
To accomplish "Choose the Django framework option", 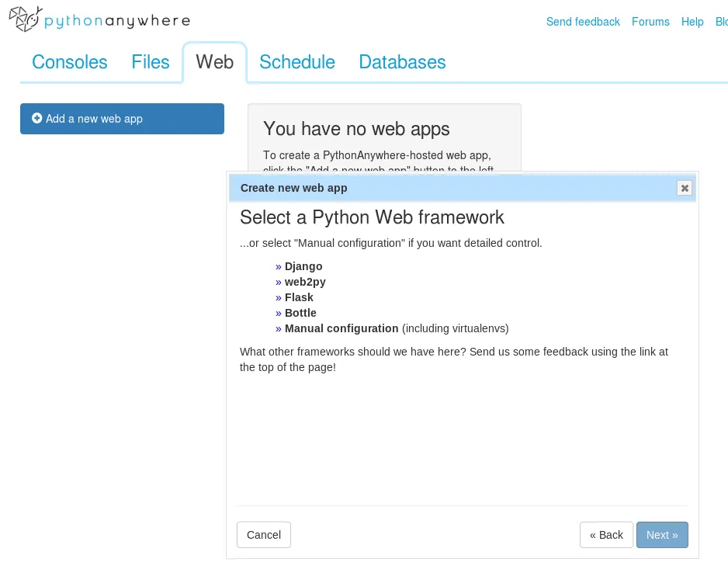I will (x=303, y=266).
